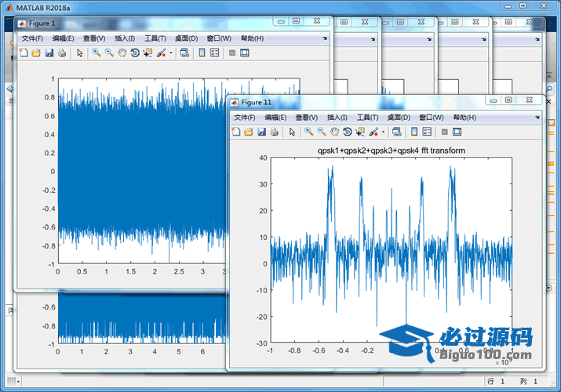This screenshot has width=561, height=392.
Task: Toggle Zoom In tool in Figure 11
Action: 309,132
